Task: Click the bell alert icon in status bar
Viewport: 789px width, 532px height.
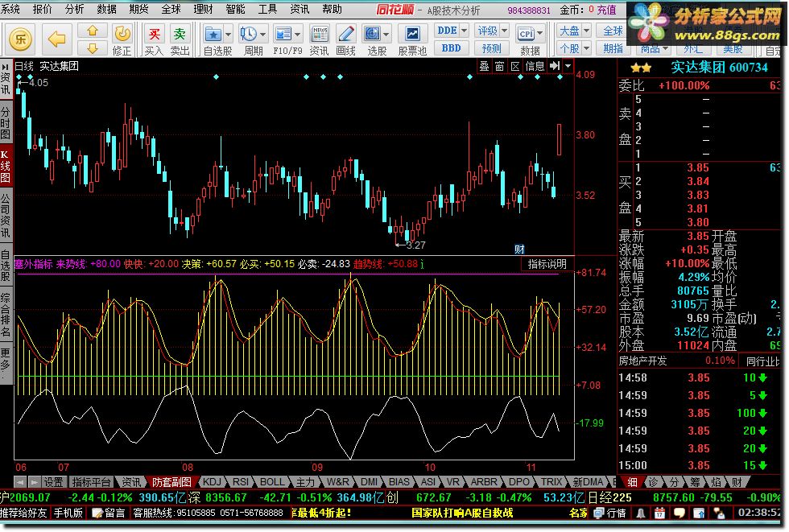Action: [641, 513]
